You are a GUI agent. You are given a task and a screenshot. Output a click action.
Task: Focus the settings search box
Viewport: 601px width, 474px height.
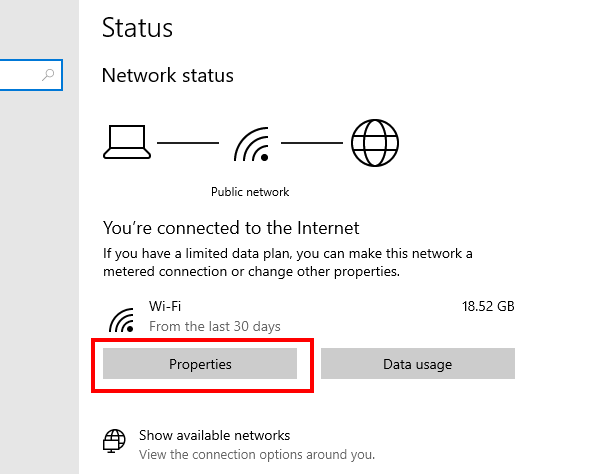[x=20, y=75]
